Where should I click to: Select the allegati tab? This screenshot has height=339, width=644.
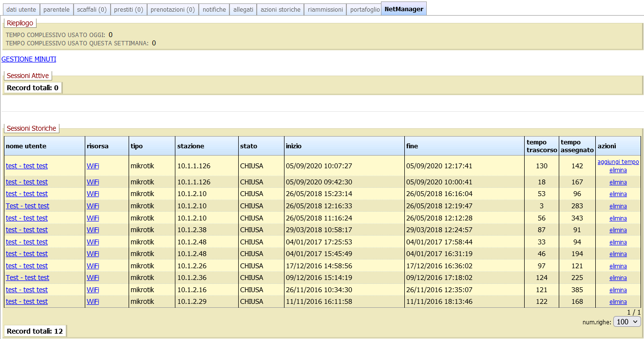pos(243,9)
